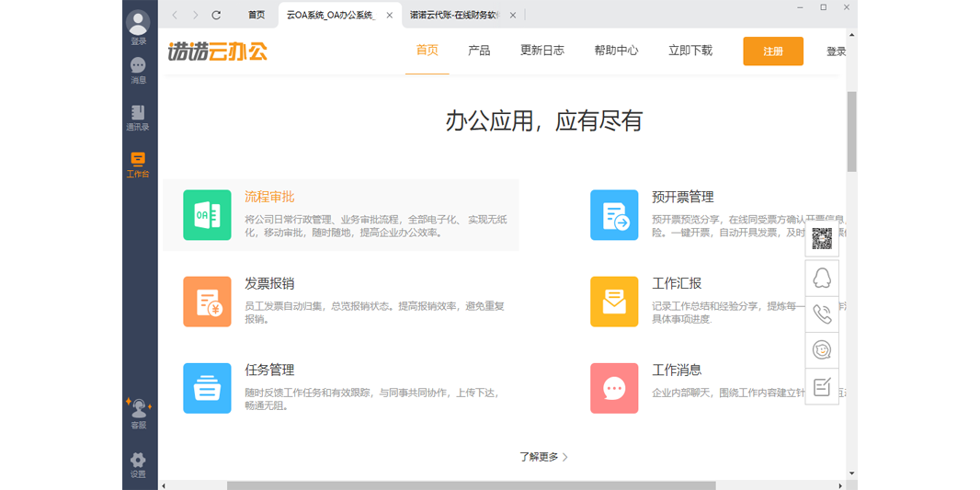
Task: Click the horizontal scrollbar at bottom
Action: point(471,485)
